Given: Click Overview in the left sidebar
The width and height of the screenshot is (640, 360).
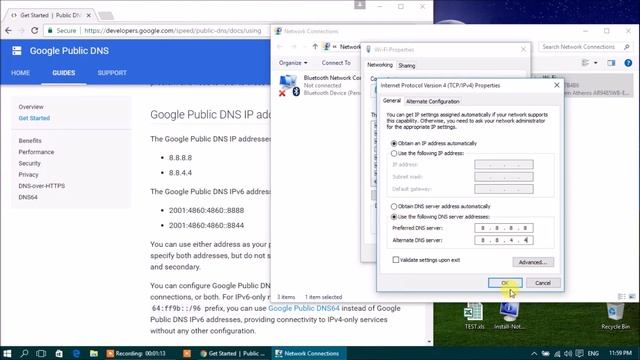Looking at the screenshot, I should [31, 107].
